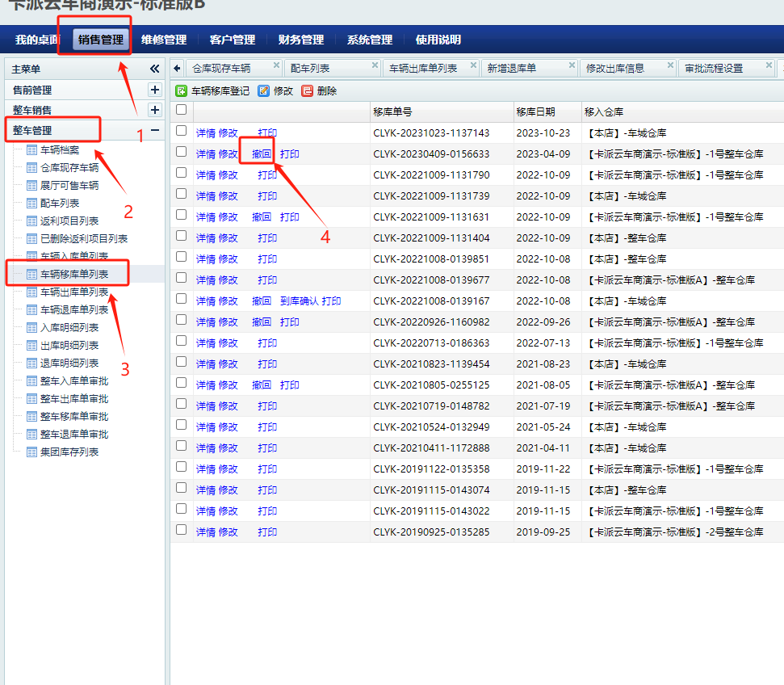Image resolution: width=784 pixels, height=685 pixels.
Task: Close the 配车列表 tab
Action: 375,65
